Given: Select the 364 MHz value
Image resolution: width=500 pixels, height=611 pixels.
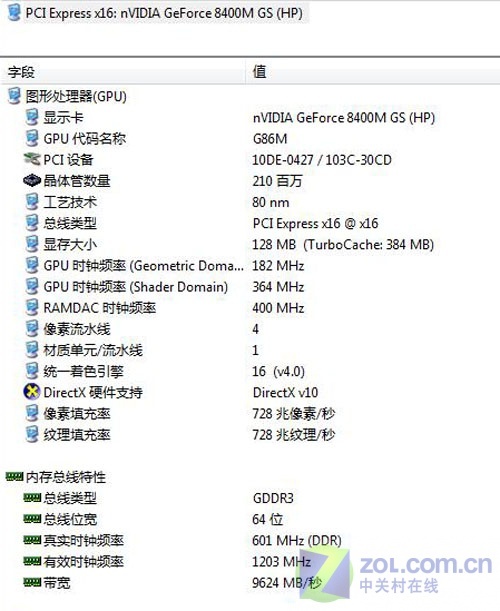Looking at the screenshot, I should click(x=278, y=287).
